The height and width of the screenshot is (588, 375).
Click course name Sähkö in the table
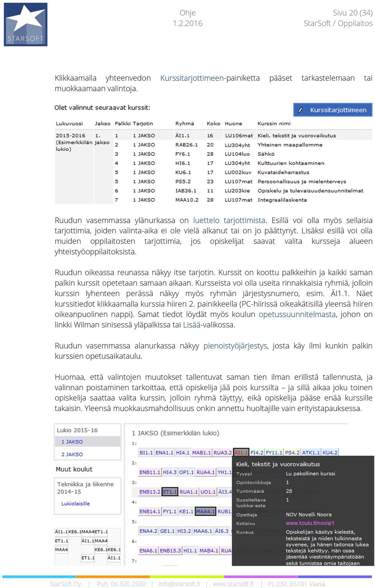(x=266, y=154)
